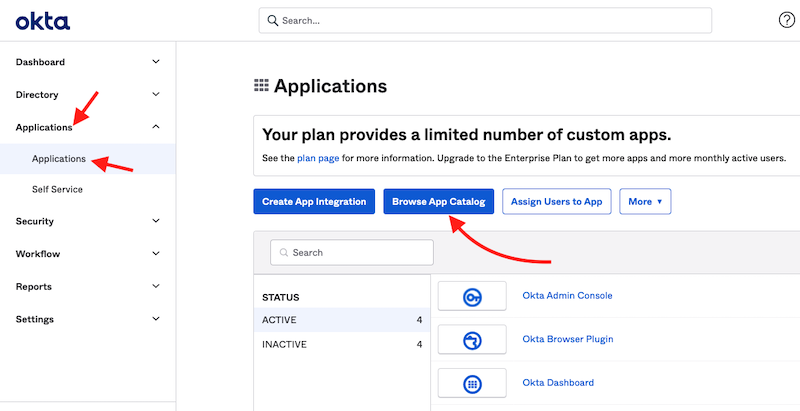Click Assign Users to App button
Screen dimensions: 800x411
(557, 201)
